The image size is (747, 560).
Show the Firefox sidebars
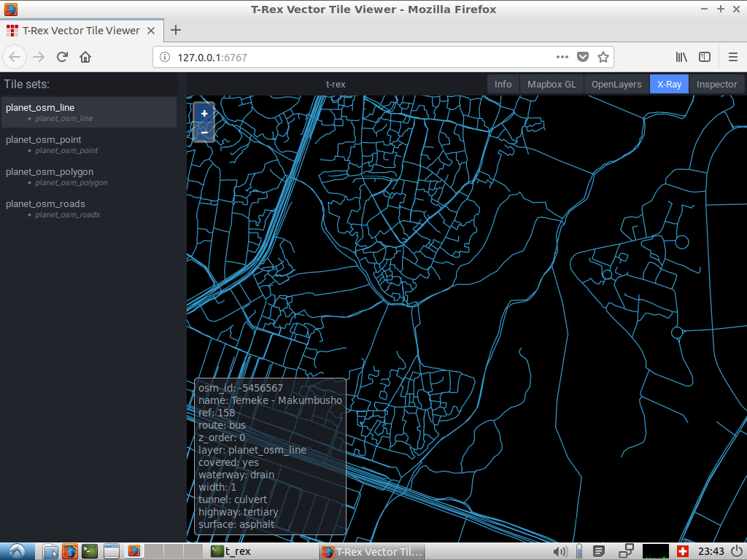point(705,57)
